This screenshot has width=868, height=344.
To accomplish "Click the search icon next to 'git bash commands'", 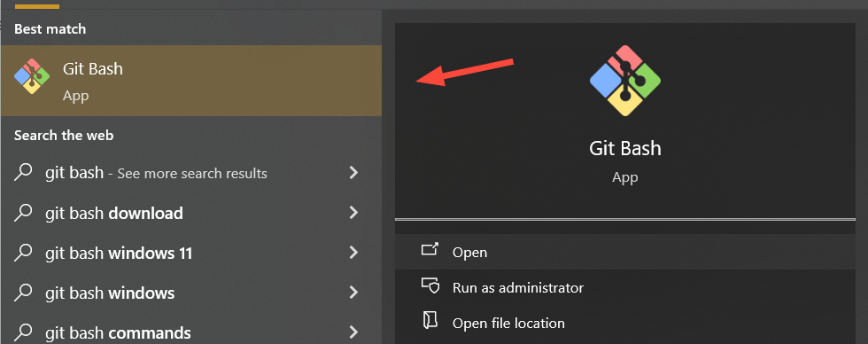I will (23, 332).
